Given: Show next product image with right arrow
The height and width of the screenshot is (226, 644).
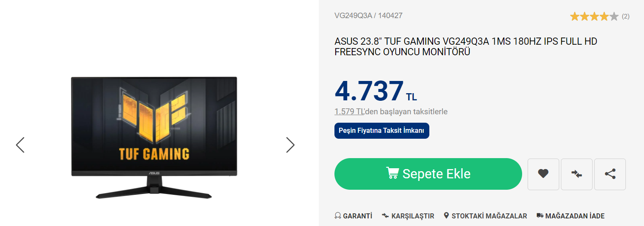Looking at the screenshot, I should [x=290, y=145].
